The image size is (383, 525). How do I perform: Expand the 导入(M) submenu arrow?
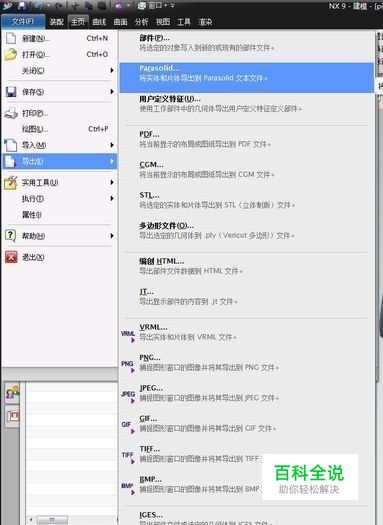coord(112,145)
